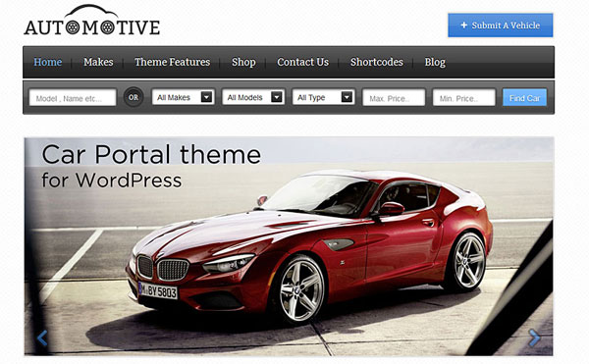Go to the Shop page
Viewport: 589px width, 364px height.
point(243,62)
